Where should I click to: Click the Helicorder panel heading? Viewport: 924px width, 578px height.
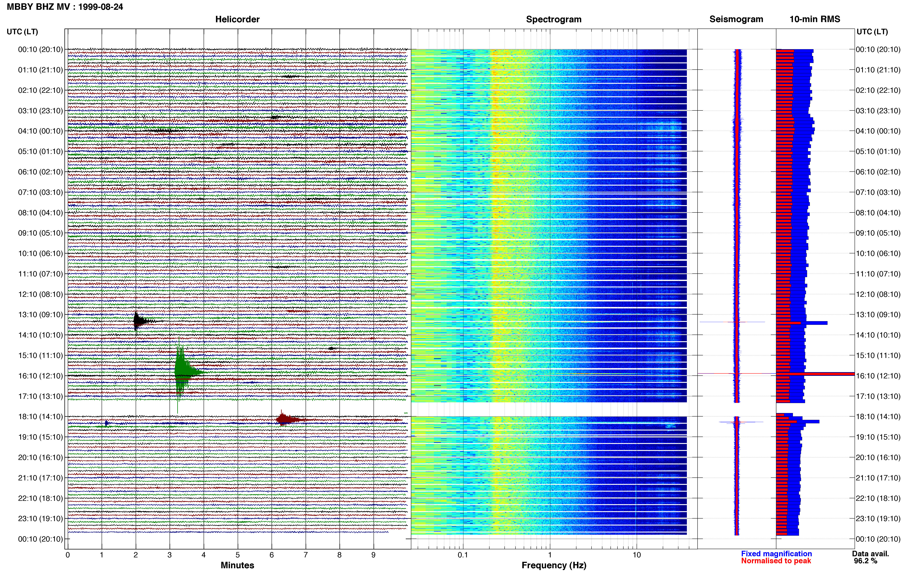[237, 19]
